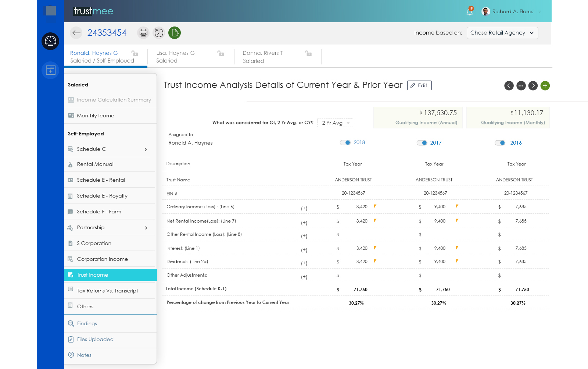Open Corporation Income menu item
The width and height of the screenshot is (588, 369).
[x=110, y=259]
